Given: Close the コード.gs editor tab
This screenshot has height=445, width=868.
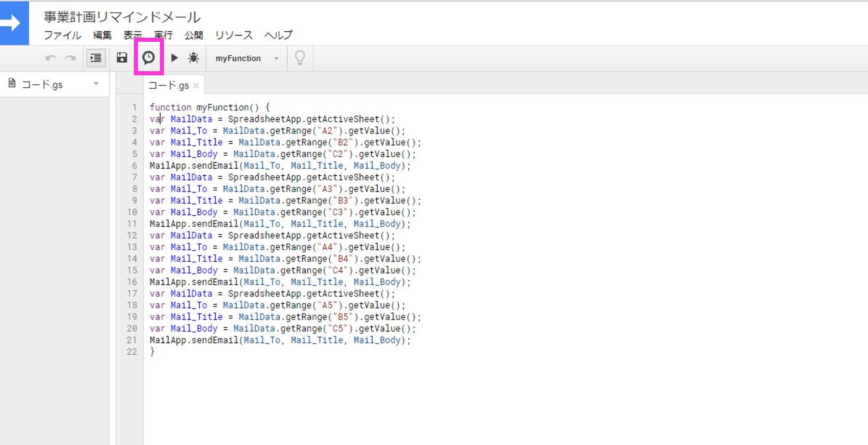Looking at the screenshot, I should (196, 86).
